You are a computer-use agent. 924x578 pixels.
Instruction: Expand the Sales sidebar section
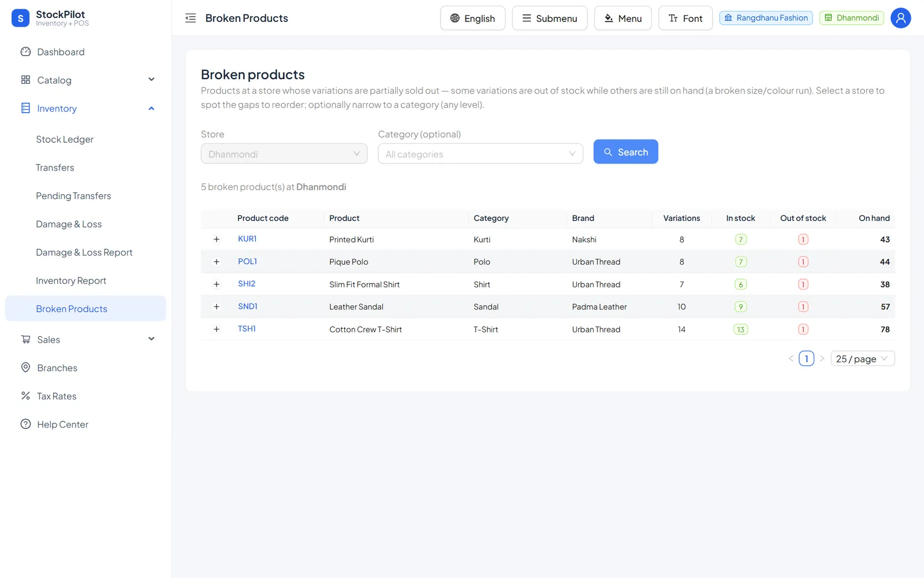pyautogui.click(x=85, y=339)
